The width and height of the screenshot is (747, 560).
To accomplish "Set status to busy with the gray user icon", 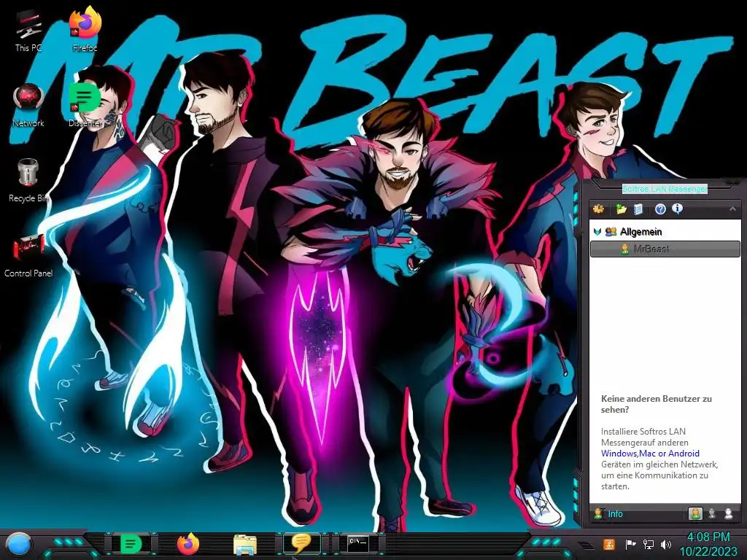I will pos(712,513).
